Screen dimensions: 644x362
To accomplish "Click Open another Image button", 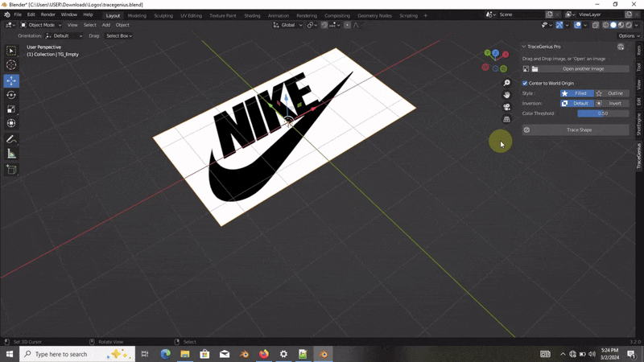I will click(x=583, y=69).
